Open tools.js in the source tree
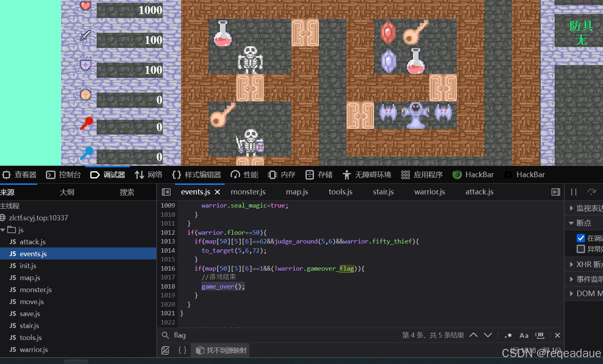Screen dimensions: 603x364 [x=31, y=338]
